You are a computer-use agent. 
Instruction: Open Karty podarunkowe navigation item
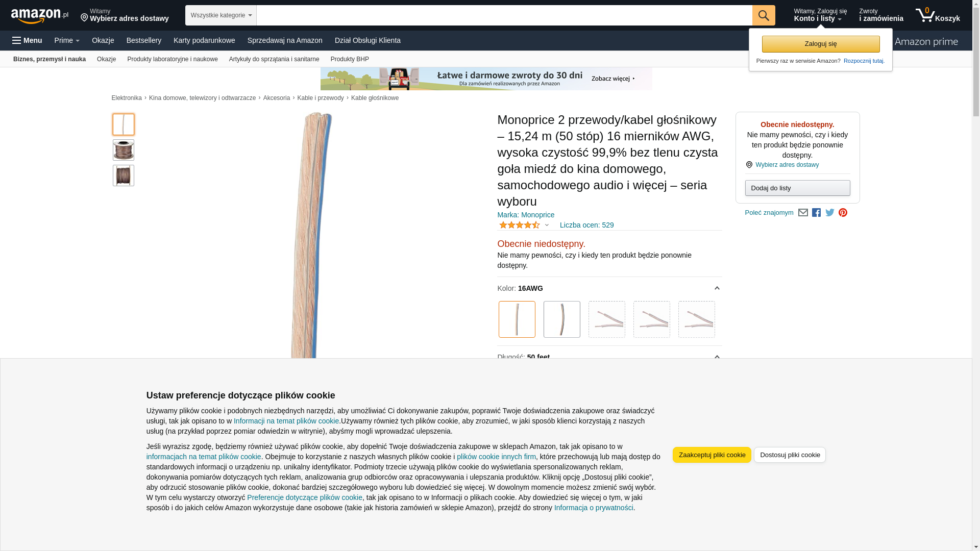pos(204,40)
